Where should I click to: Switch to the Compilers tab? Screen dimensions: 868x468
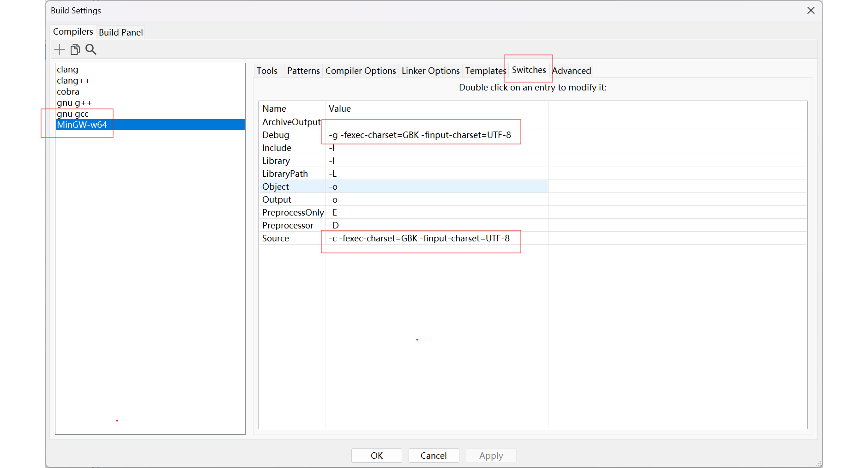pyautogui.click(x=73, y=31)
